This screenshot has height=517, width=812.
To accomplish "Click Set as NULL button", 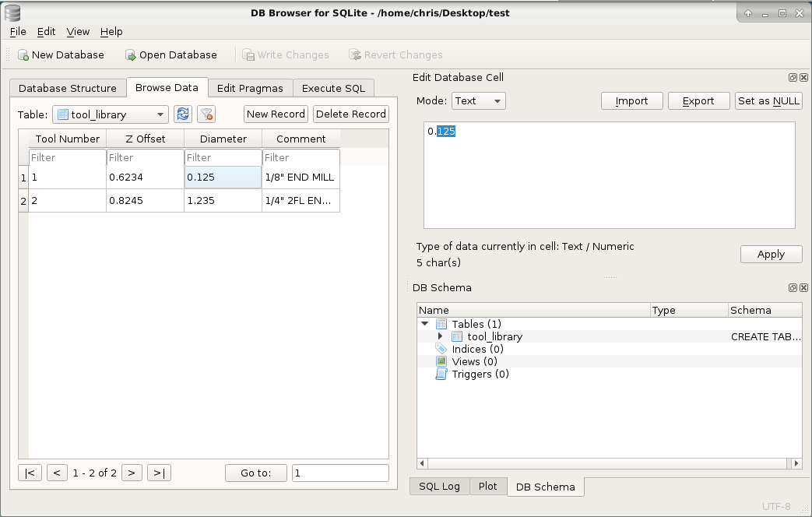I will [x=768, y=101].
